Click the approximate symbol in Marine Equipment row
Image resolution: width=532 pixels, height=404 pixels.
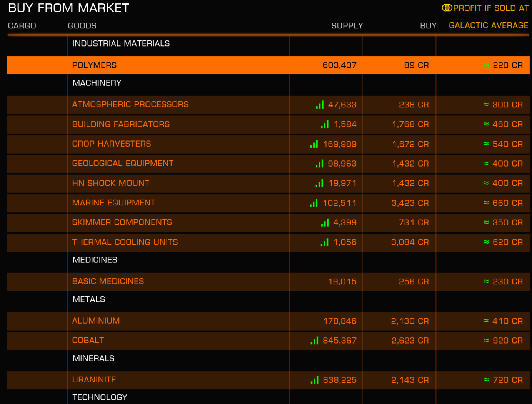486,202
